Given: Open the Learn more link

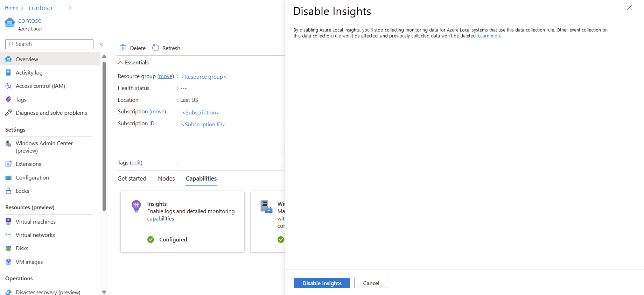Looking at the screenshot, I should pyautogui.click(x=490, y=36).
